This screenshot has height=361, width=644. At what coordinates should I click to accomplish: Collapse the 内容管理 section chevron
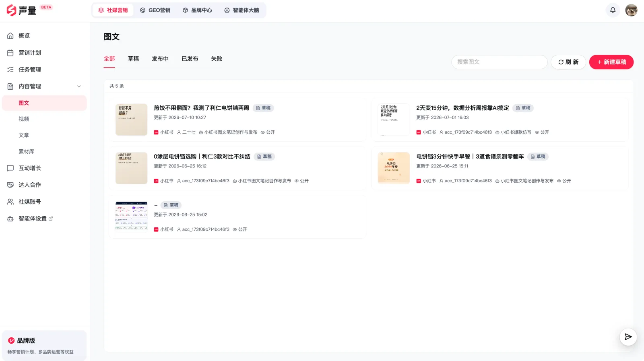pyautogui.click(x=79, y=87)
